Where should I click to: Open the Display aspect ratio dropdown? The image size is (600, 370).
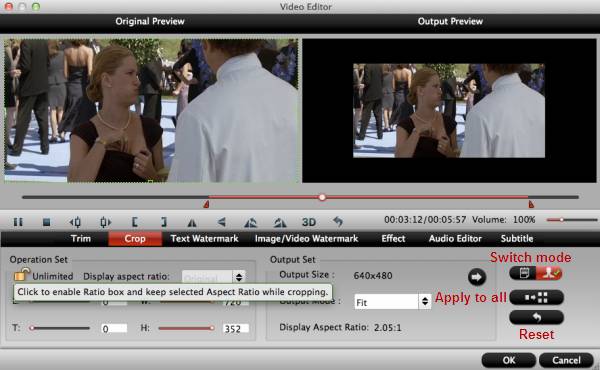[214, 277]
